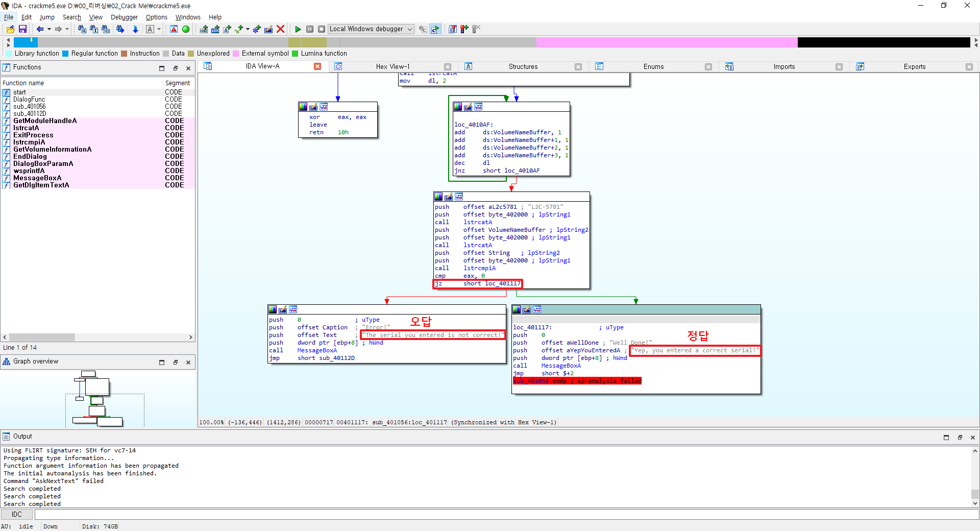Pause the debugger process
980x531 pixels.
pyautogui.click(x=310, y=29)
